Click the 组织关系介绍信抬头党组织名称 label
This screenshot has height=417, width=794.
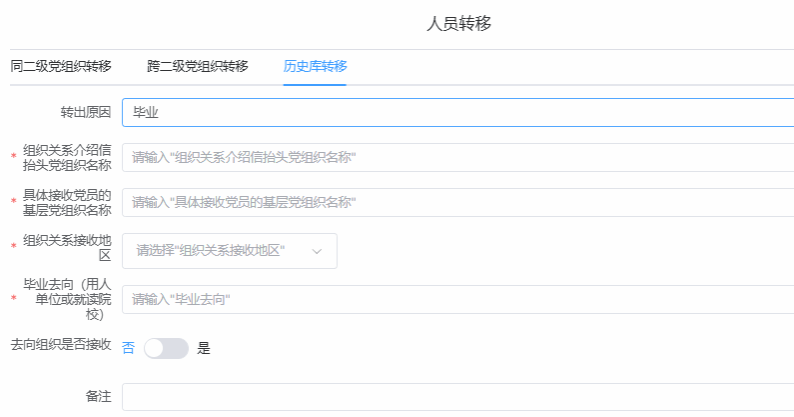coord(66,157)
